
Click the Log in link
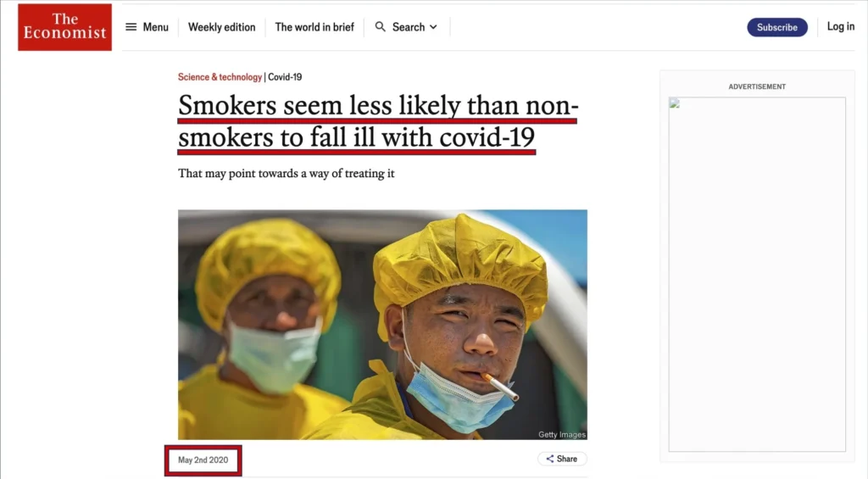point(840,26)
